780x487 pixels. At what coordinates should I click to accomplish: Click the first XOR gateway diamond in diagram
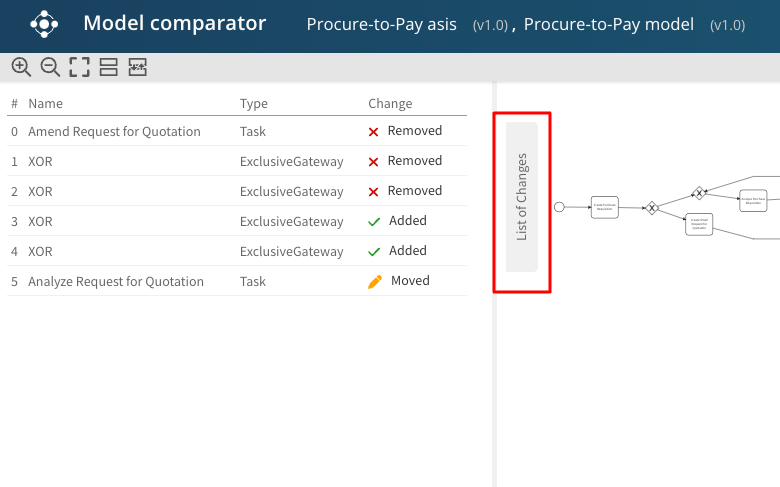pos(651,207)
